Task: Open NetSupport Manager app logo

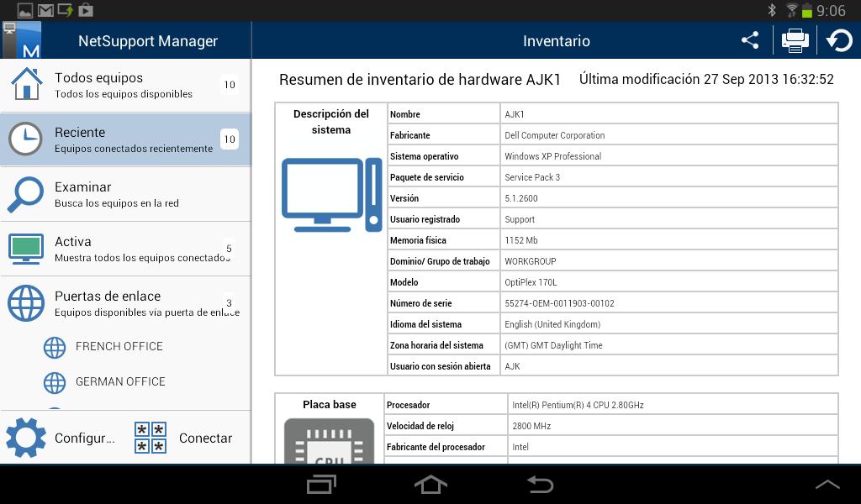Action: click(x=21, y=40)
